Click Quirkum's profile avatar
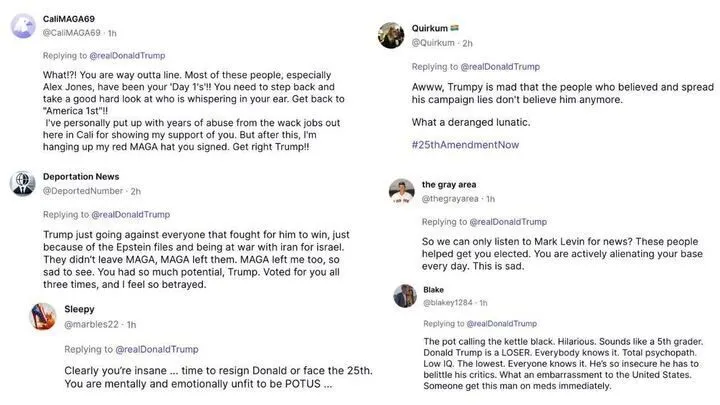This screenshot has height=405, width=720. point(391,35)
